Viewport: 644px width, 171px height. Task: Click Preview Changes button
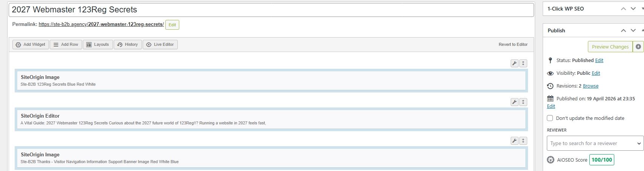(610, 47)
